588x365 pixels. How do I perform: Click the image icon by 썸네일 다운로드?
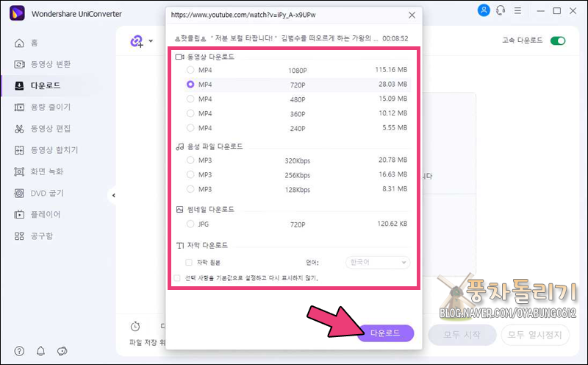coord(179,209)
